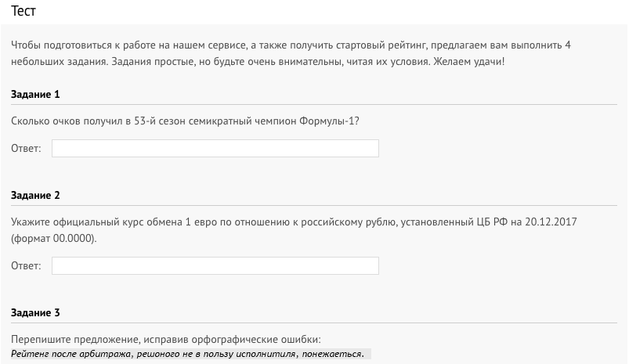Click the Ответ label under Задание 1
Image resolution: width=629 pixels, height=364 pixels.
click(x=26, y=148)
